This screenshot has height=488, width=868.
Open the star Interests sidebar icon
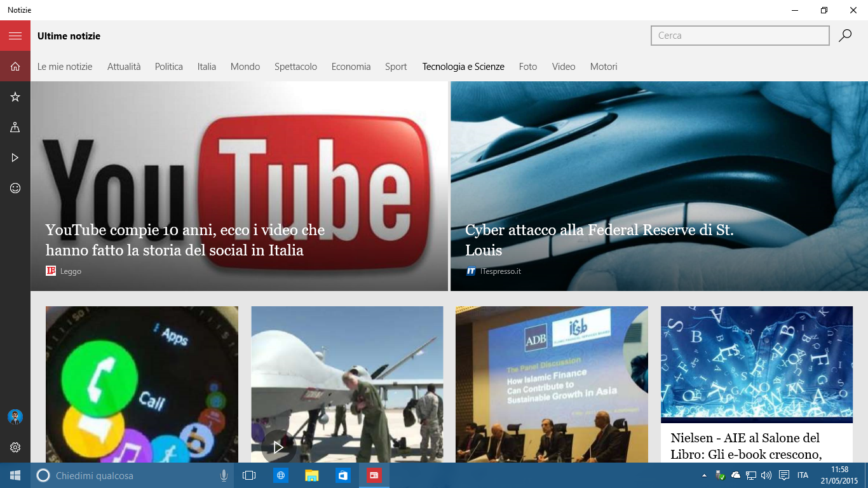[x=15, y=97]
